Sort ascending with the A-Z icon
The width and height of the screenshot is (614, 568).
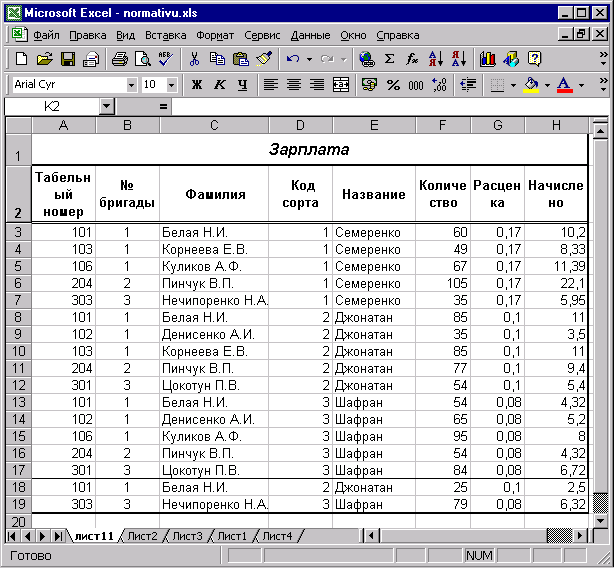[436, 59]
